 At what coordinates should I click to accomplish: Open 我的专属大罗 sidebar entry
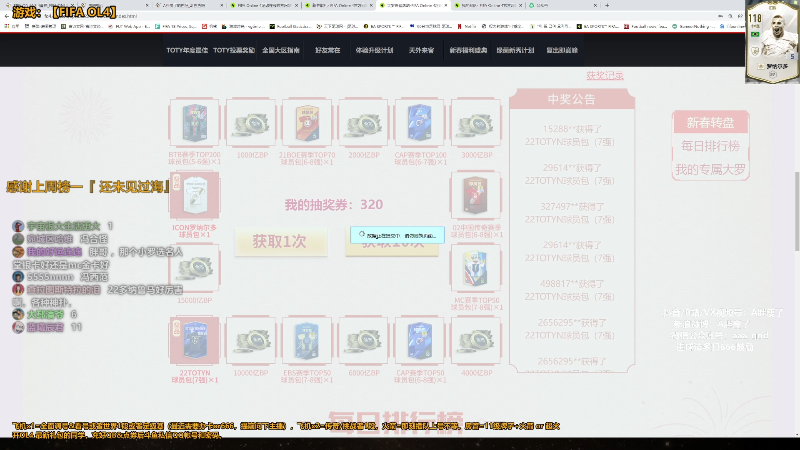[x=710, y=169]
